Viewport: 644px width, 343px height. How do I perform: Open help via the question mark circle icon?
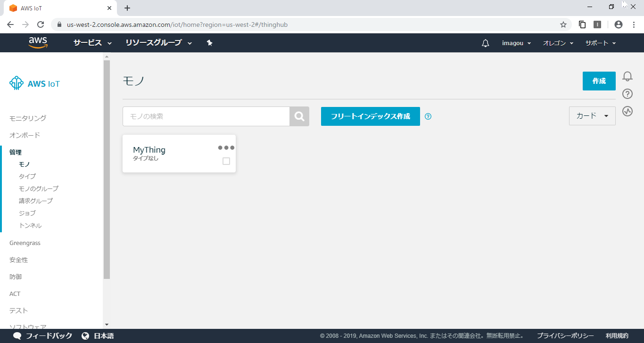point(627,94)
